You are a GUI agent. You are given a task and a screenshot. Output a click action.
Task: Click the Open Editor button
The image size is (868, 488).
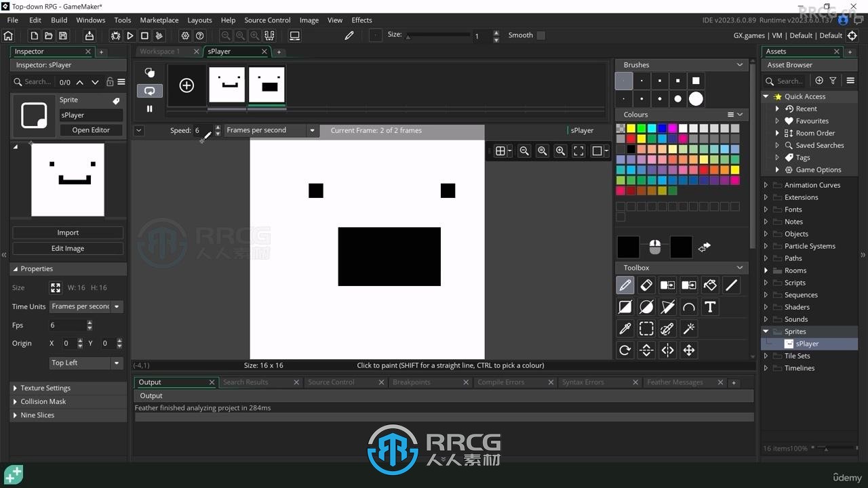91,130
